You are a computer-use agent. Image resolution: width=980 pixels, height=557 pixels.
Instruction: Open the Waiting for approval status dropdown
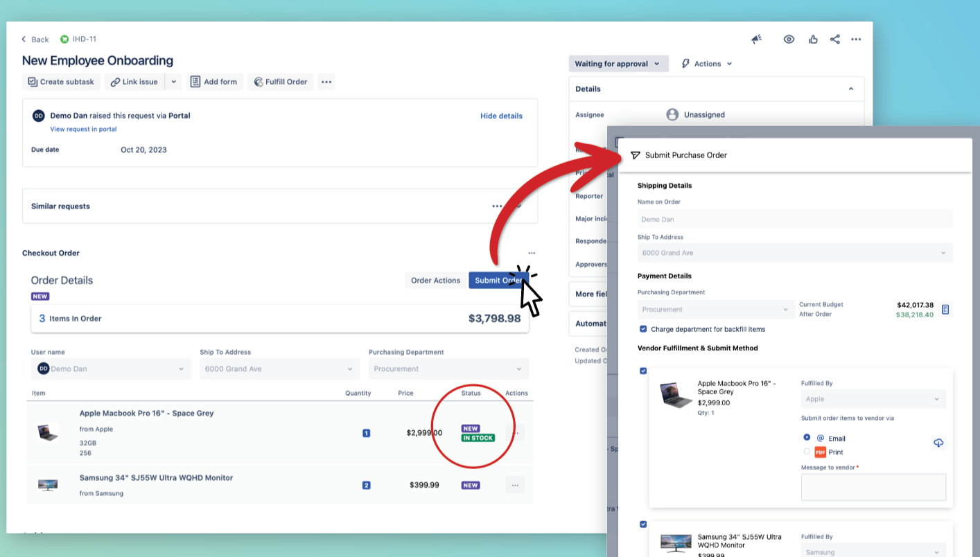pyautogui.click(x=619, y=64)
